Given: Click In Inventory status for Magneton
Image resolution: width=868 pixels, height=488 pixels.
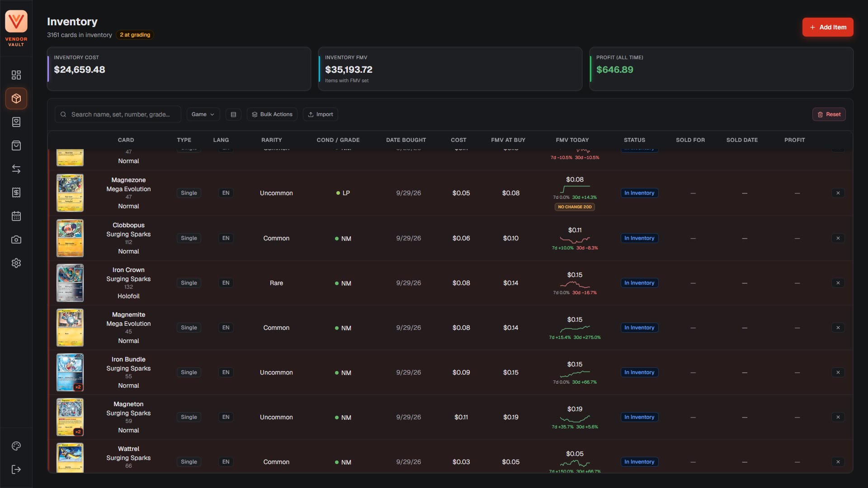Looking at the screenshot, I should (x=639, y=417).
